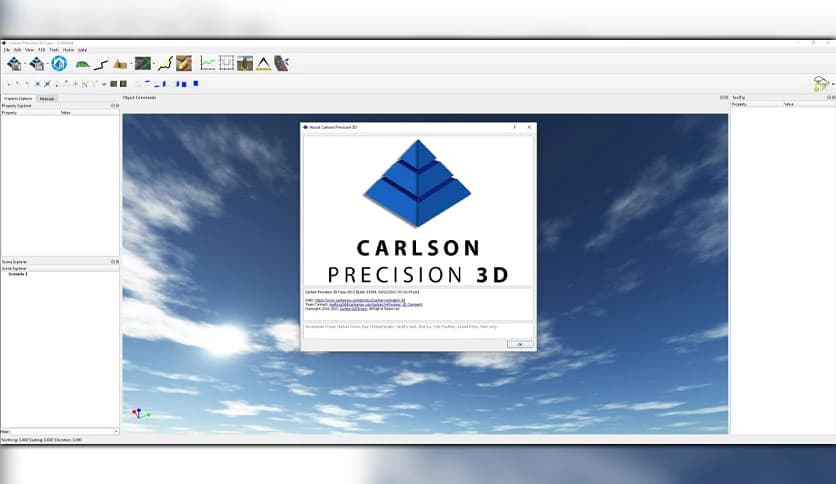
Task: Open the grid cross-section tool
Action: point(227,63)
